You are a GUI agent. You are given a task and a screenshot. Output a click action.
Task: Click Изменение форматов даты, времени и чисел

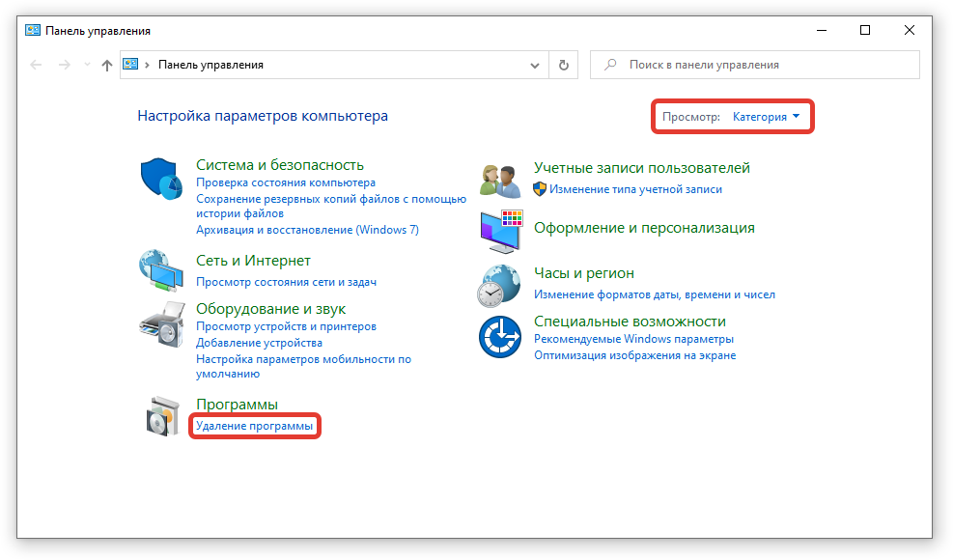tap(655, 294)
